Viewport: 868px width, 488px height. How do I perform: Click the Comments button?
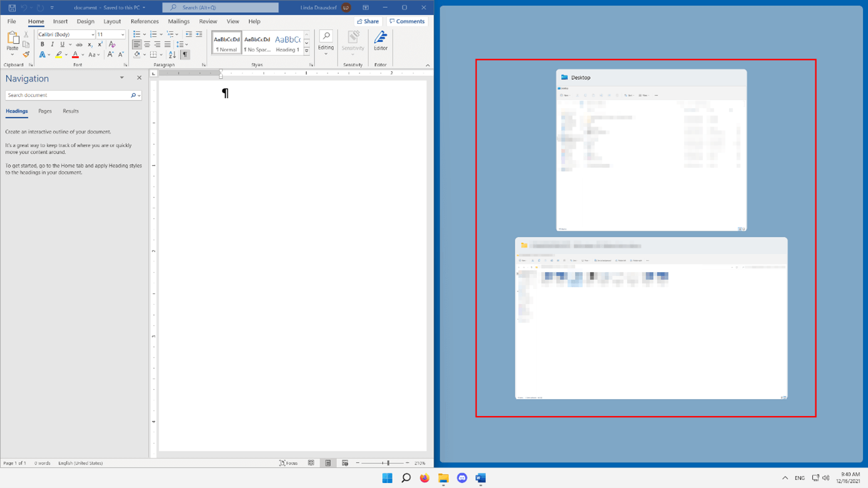point(407,21)
